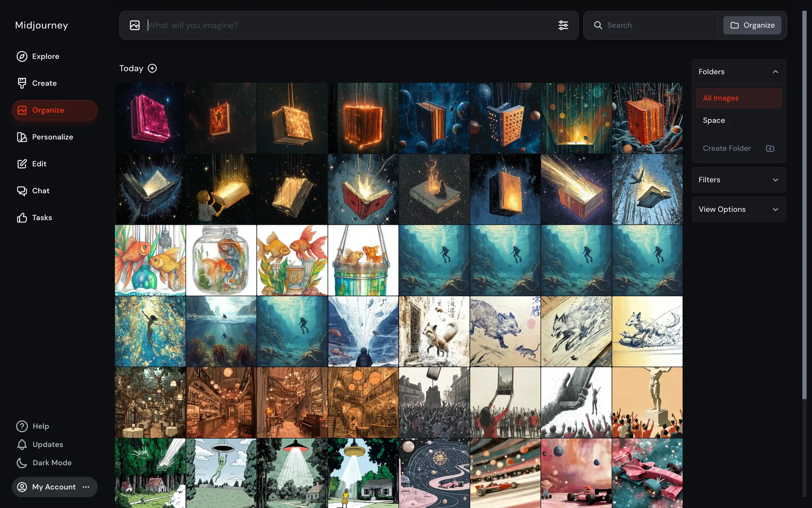Click the Create Folder icon
Screen dimensions: 812x508
[770, 149]
